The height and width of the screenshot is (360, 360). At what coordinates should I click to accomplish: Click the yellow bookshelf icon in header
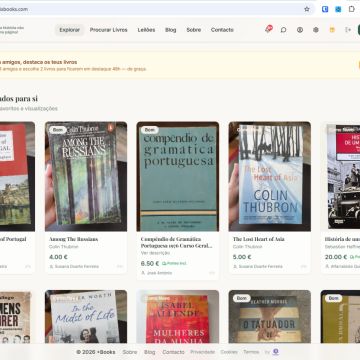point(332,30)
